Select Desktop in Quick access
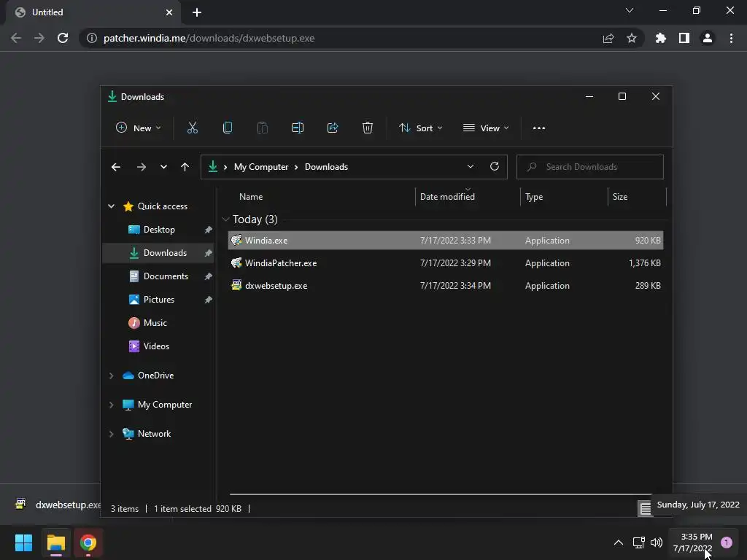 click(x=158, y=230)
